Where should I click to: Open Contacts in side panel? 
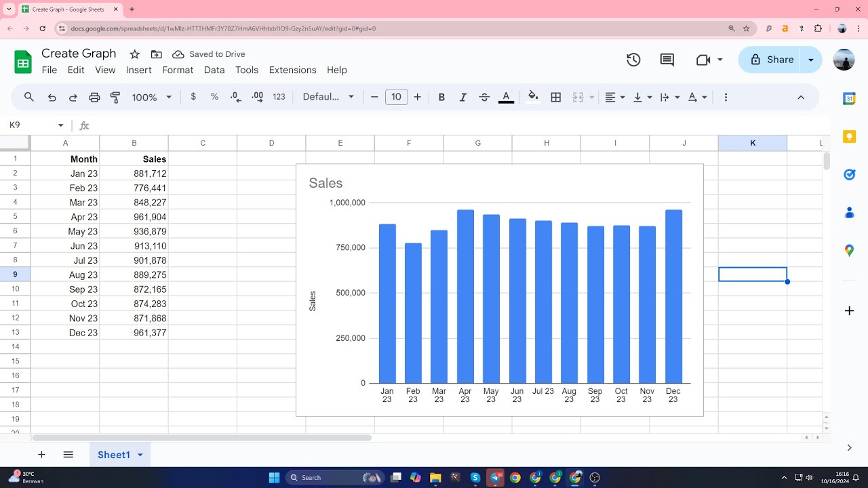(849, 213)
